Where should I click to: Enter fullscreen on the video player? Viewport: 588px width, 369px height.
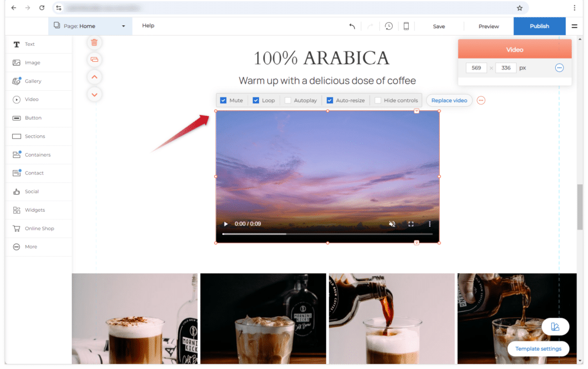point(411,224)
